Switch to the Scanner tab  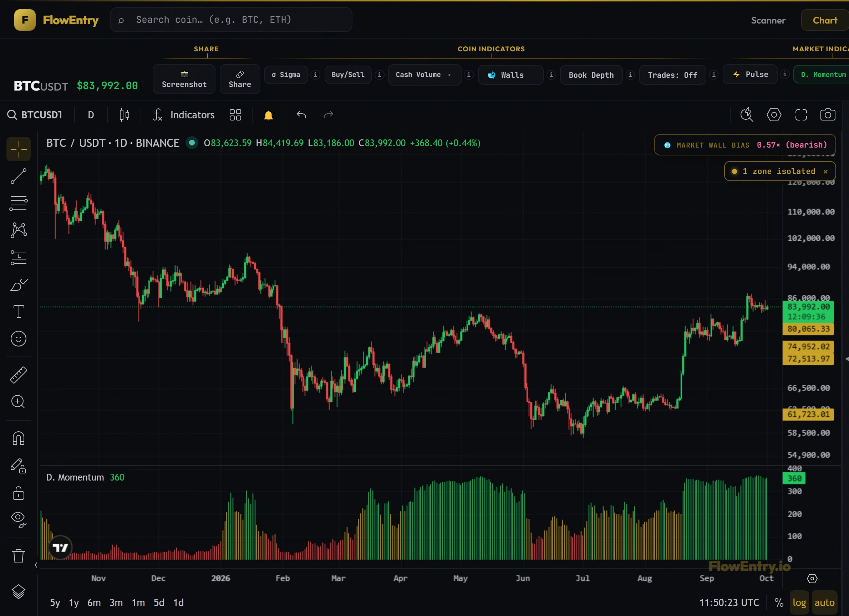pyautogui.click(x=768, y=21)
